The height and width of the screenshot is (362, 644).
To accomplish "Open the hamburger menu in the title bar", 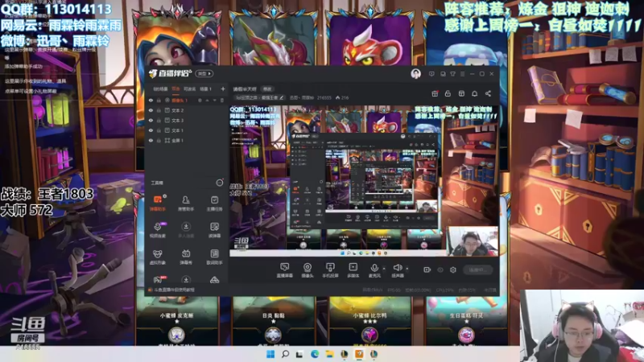I will 462,74.
